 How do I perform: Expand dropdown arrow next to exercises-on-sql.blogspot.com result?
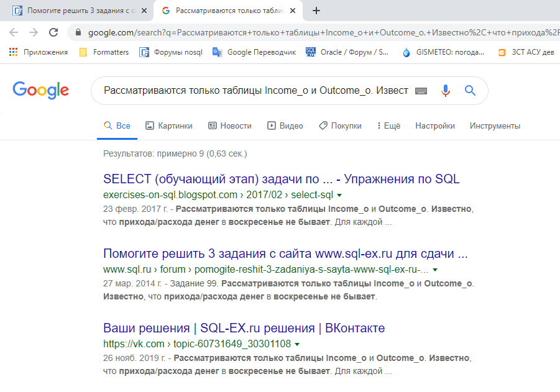point(339,195)
